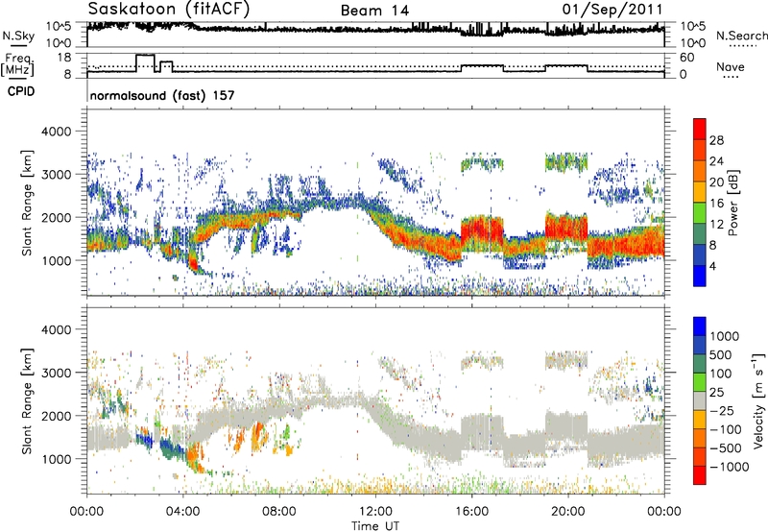The height and width of the screenshot is (532, 768).
Task: Select the 'Freq. [MHz]' label
Action: 17,64
